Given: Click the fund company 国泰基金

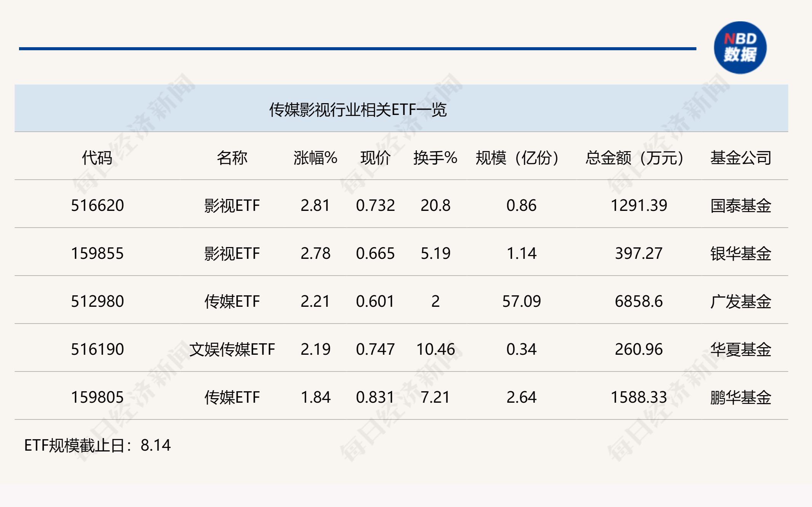Looking at the screenshot, I should coord(741,206).
